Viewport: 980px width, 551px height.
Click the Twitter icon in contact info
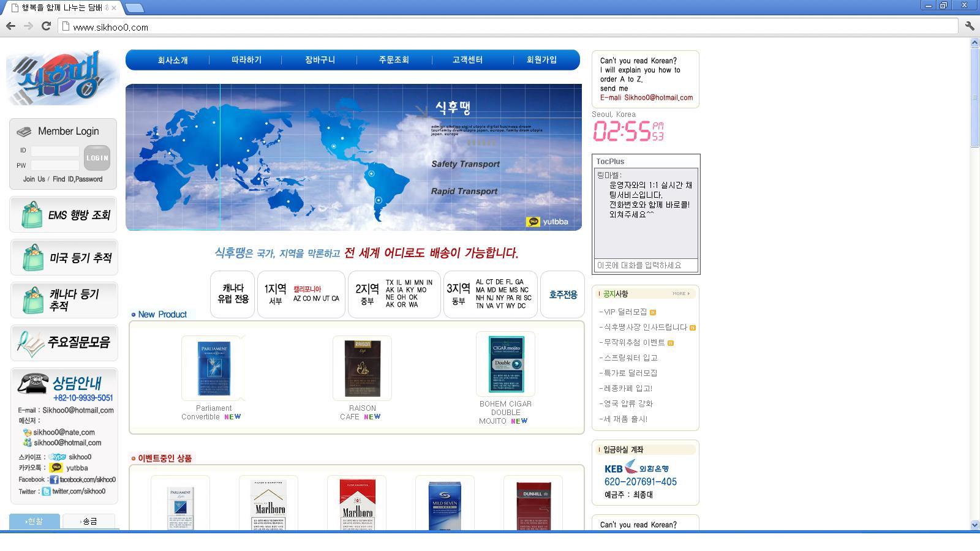46,491
